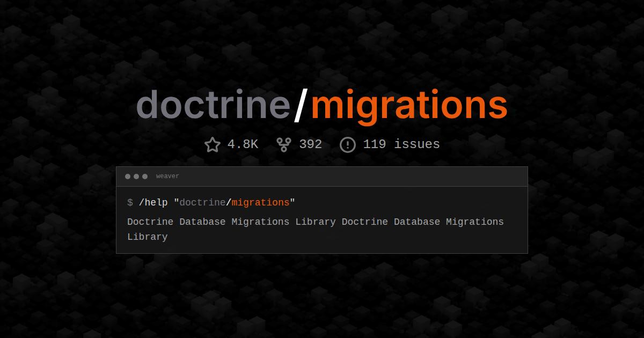Image resolution: width=644 pixels, height=338 pixels.
Task: Select the 4.8K star count
Action: (x=243, y=144)
